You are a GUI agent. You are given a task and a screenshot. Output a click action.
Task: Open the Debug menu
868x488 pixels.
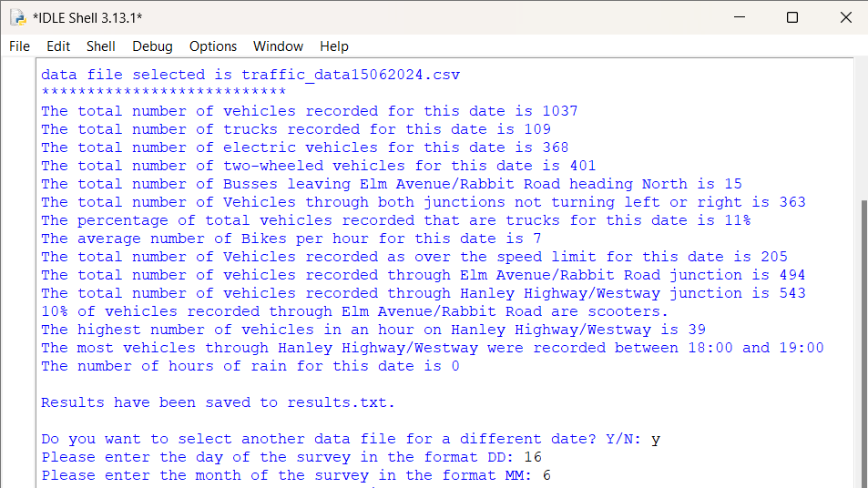tap(152, 46)
